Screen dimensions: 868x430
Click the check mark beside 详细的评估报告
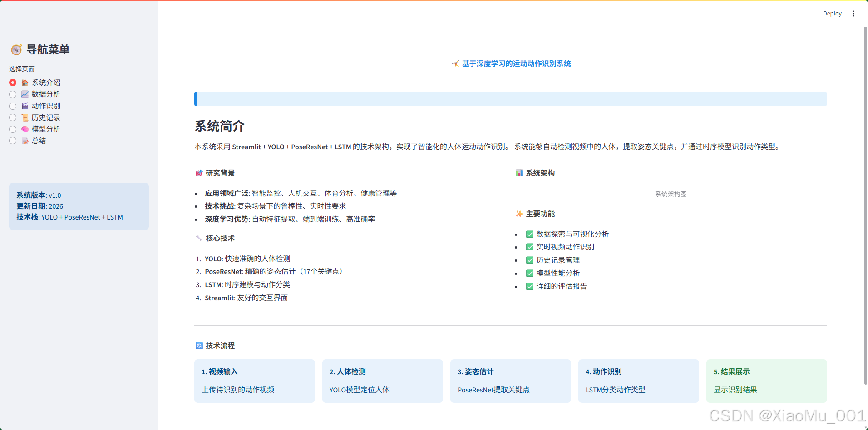point(529,286)
